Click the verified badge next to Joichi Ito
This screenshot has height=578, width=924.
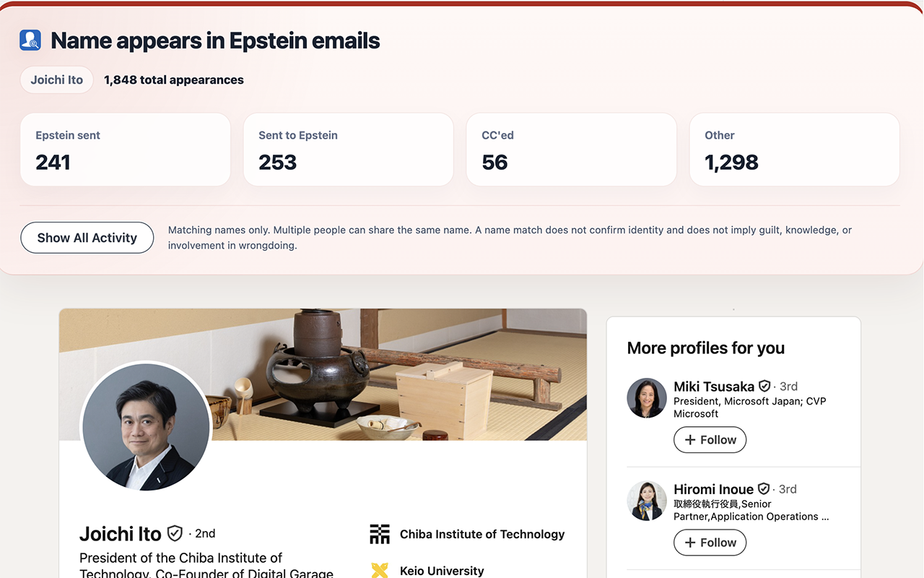click(175, 533)
